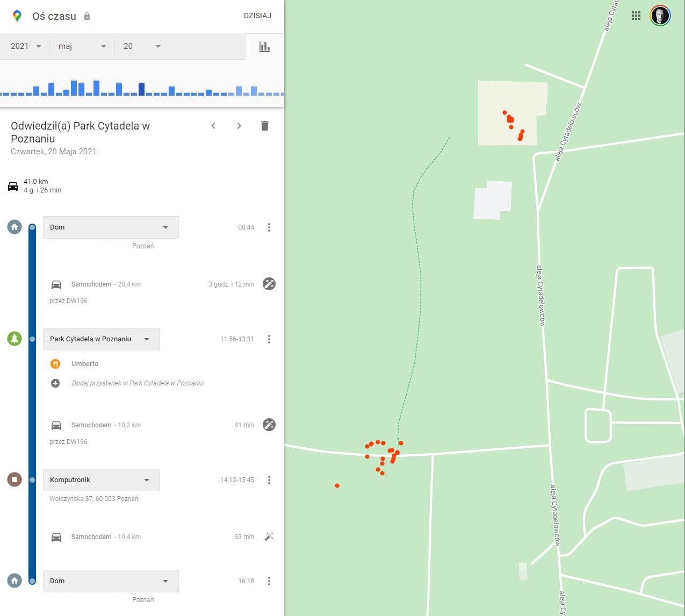Click timeline dot at Park Cytadela stop

click(x=32, y=339)
